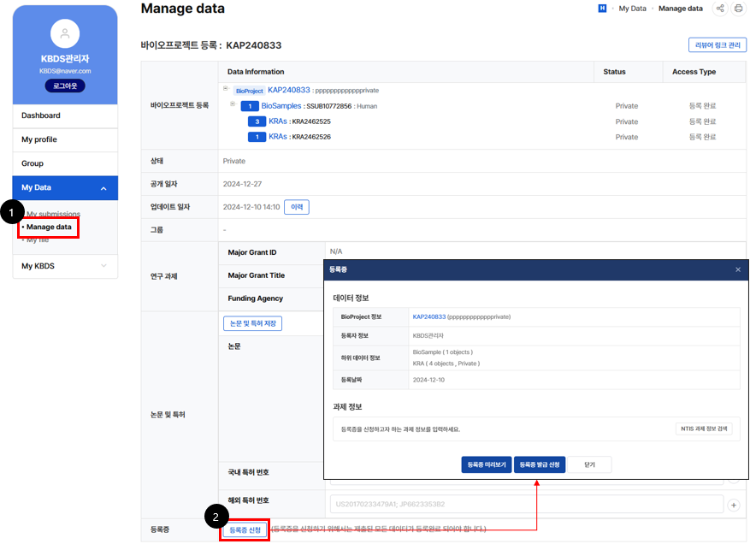Click the plus icon beside 해외 특허 번호 field
Viewport: 756px width, 544px height.
coord(734,505)
